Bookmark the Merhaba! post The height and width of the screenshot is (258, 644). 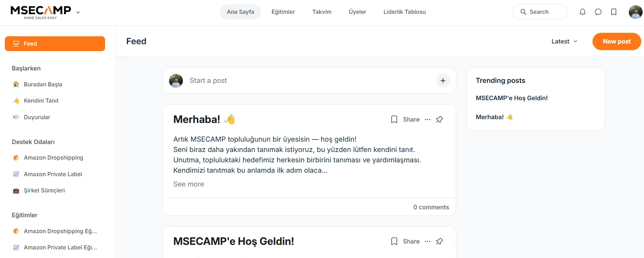coord(394,120)
